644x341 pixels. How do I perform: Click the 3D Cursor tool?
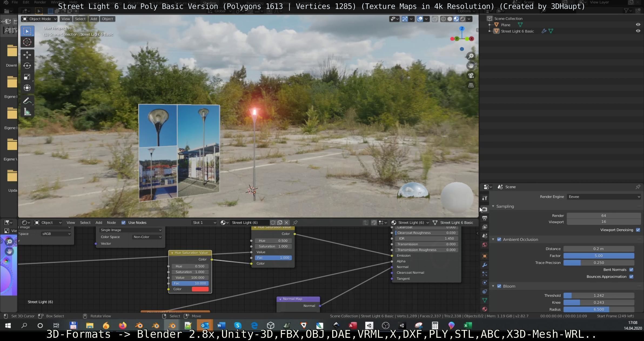[27, 42]
